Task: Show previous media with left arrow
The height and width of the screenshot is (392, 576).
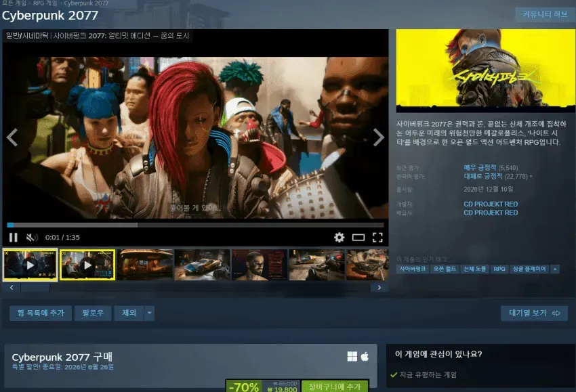Action: click(12, 137)
